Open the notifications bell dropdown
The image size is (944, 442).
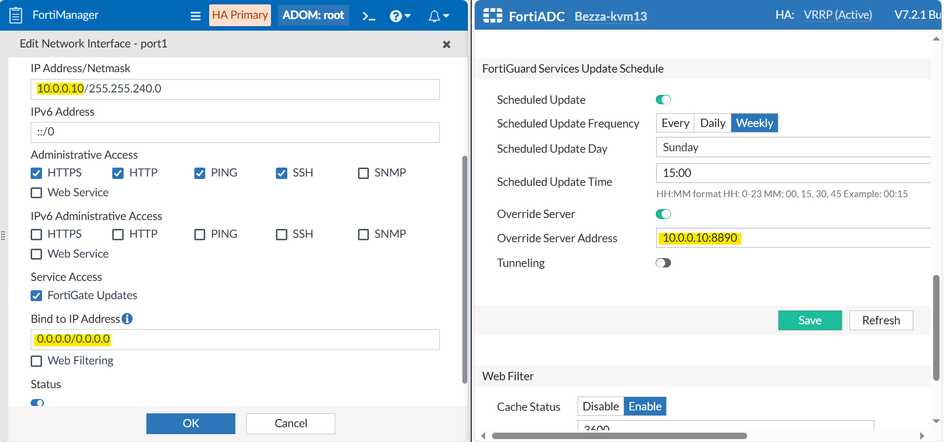click(438, 16)
